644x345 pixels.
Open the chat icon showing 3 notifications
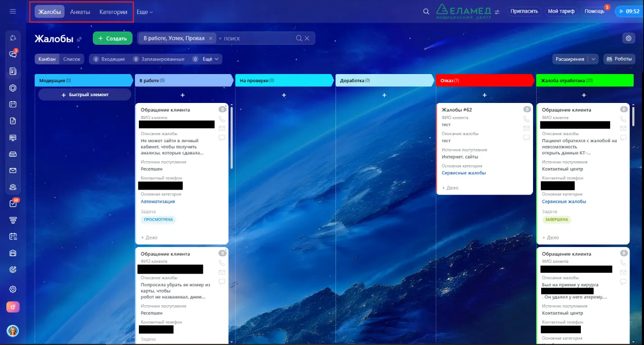13,54
